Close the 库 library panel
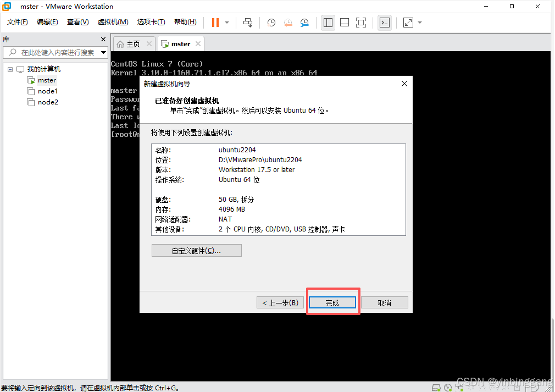Viewport: 555px width, 392px height. pos(103,39)
